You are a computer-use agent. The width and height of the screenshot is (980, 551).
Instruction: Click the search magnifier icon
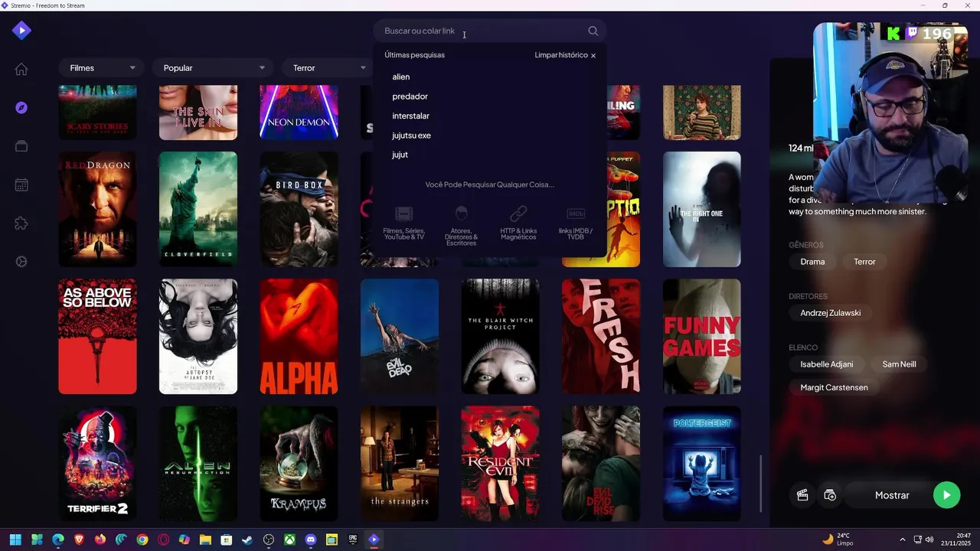[x=593, y=31]
